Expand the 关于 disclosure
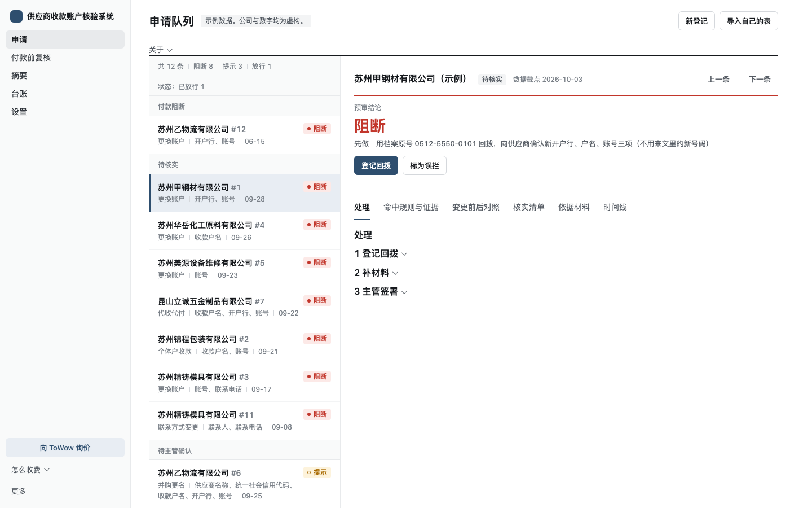The width and height of the screenshot is (812, 508). coord(161,50)
